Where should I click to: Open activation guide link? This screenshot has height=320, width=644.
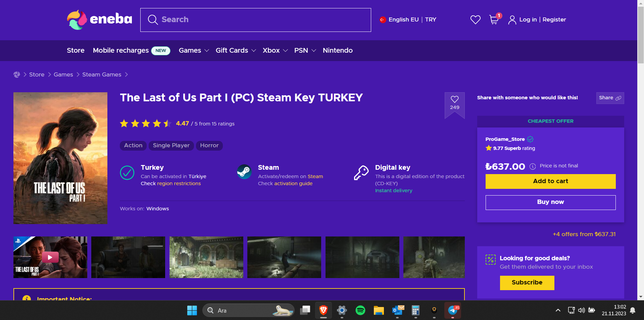(293, 183)
